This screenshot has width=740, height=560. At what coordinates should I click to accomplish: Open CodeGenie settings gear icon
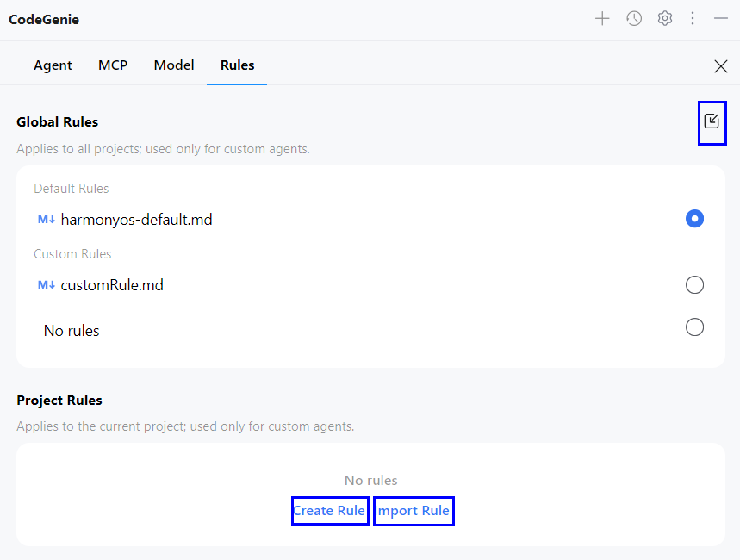(665, 18)
